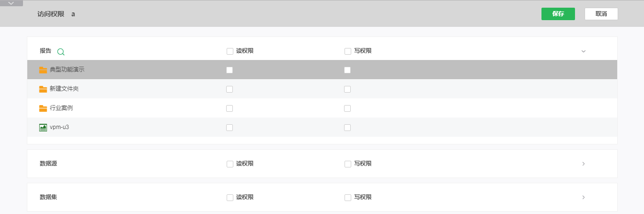Select the 行业案例 folder row
Image resolution: width=644 pixels, height=214 pixels.
[x=322, y=108]
